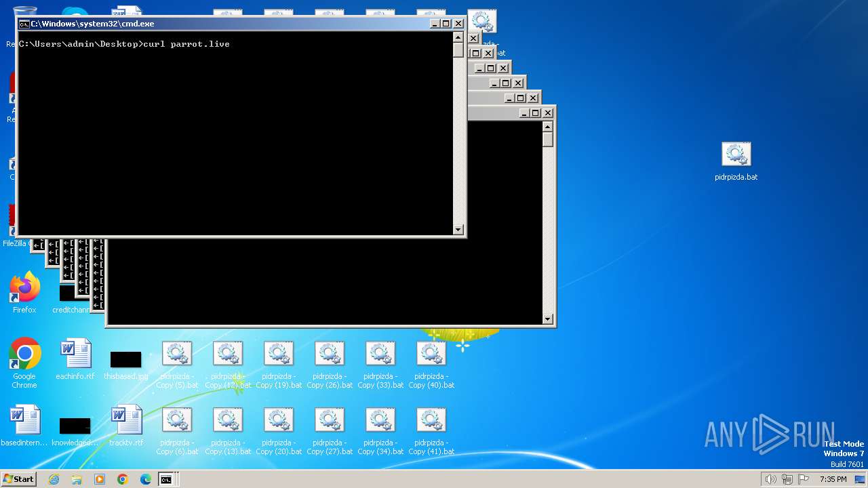This screenshot has height=488, width=868.
Task: Open Chrome from the taskbar
Action: point(123,479)
